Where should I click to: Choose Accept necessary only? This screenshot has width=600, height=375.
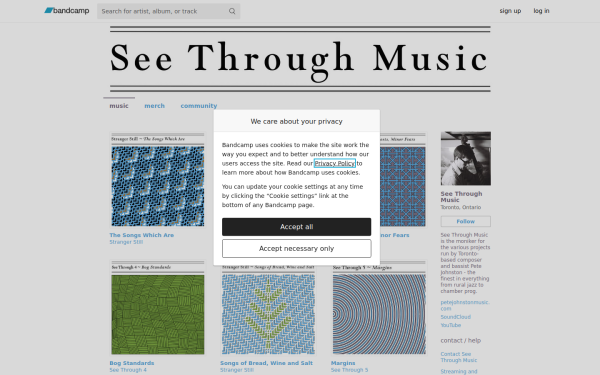click(297, 249)
